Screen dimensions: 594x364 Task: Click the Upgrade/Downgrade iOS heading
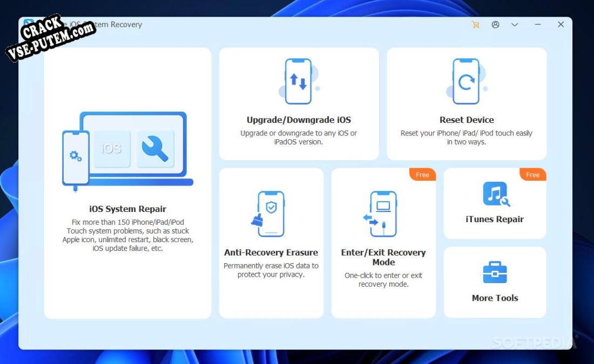pos(299,120)
